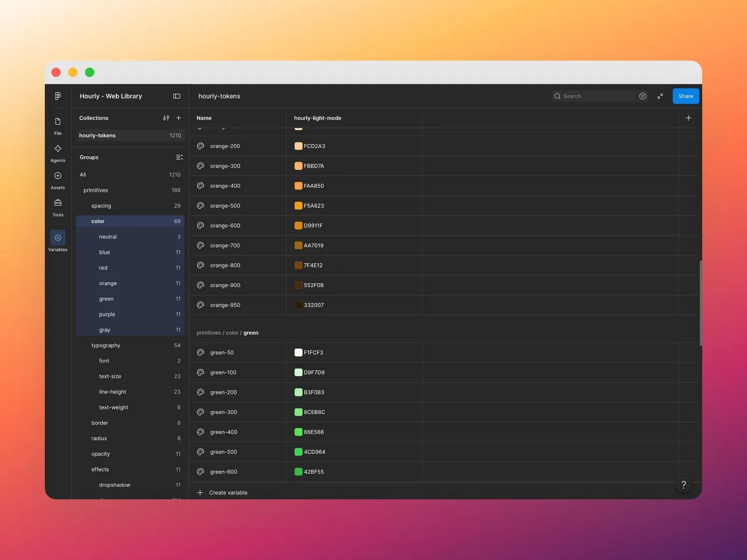Select the dropshadow group
The width and height of the screenshot is (747, 560).
coord(130,485)
